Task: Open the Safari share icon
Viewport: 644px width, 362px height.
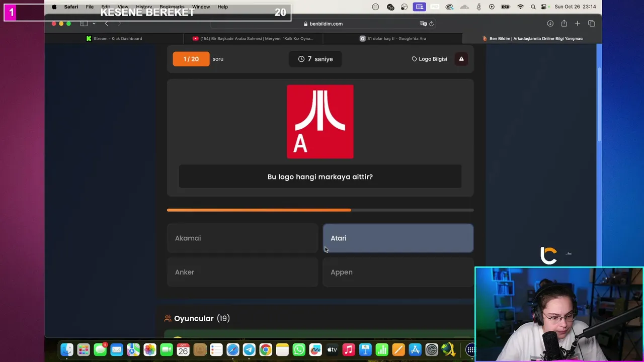Action: click(x=564, y=24)
